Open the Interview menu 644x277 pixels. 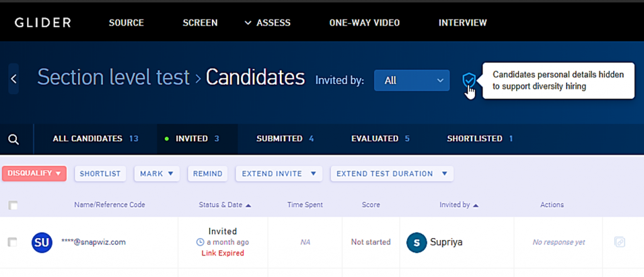(x=462, y=23)
